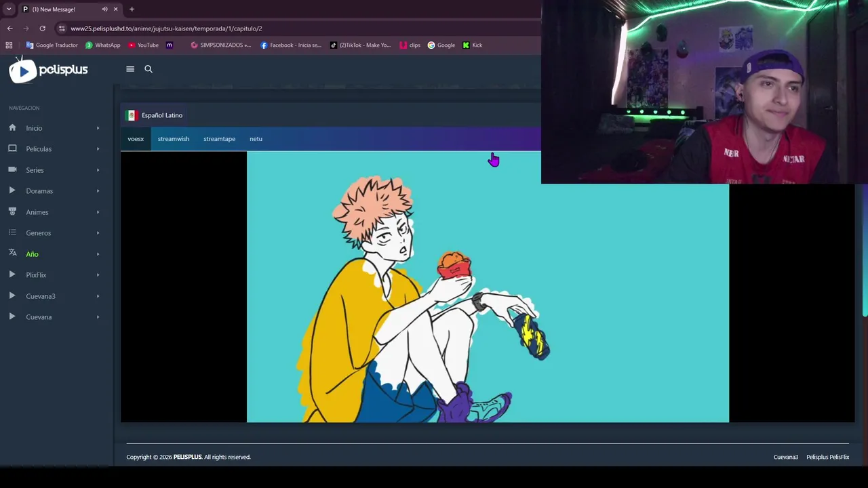Click the Español Latino language label
The height and width of the screenshot is (488, 868).
point(162,115)
